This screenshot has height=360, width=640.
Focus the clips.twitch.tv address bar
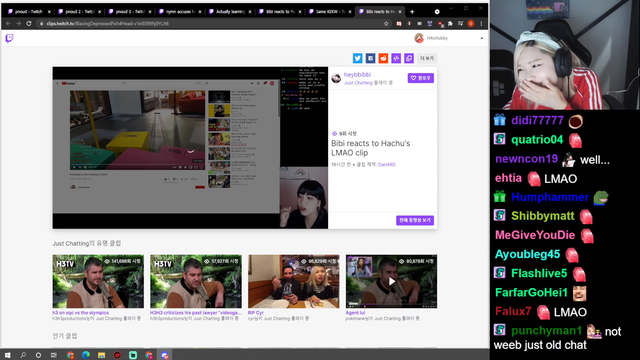212,24
